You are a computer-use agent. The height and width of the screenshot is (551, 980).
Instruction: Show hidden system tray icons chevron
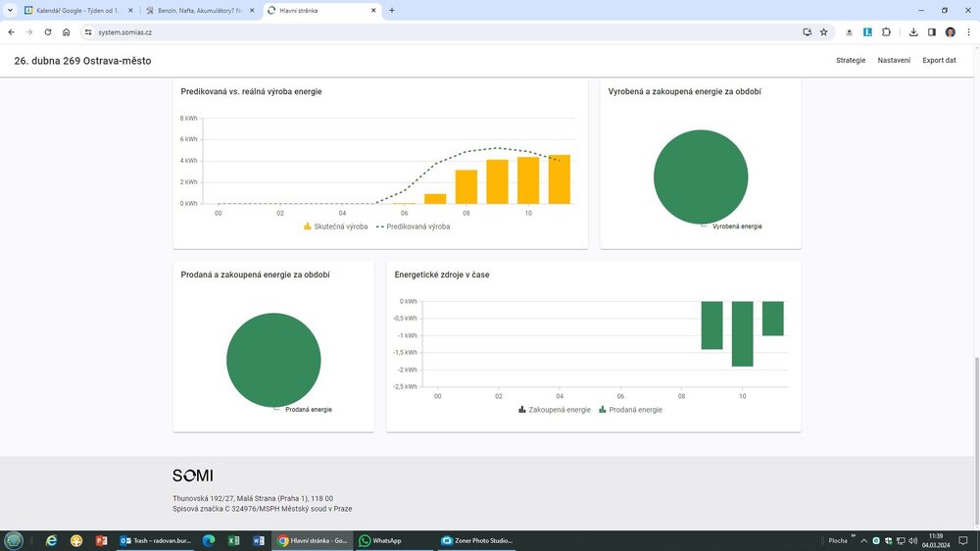(x=863, y=540)
